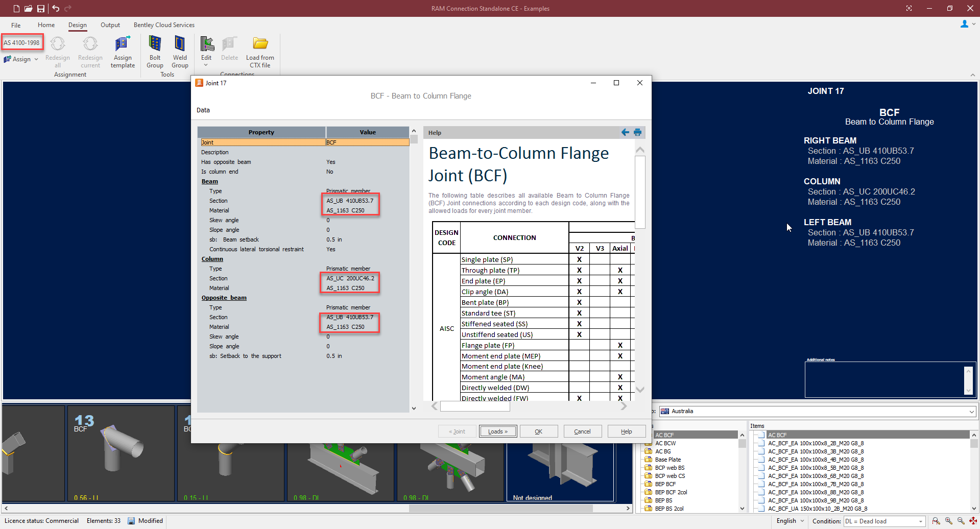Click Cancel in Joint 17 dialog
Screen dimensions: 980x529
583,431
